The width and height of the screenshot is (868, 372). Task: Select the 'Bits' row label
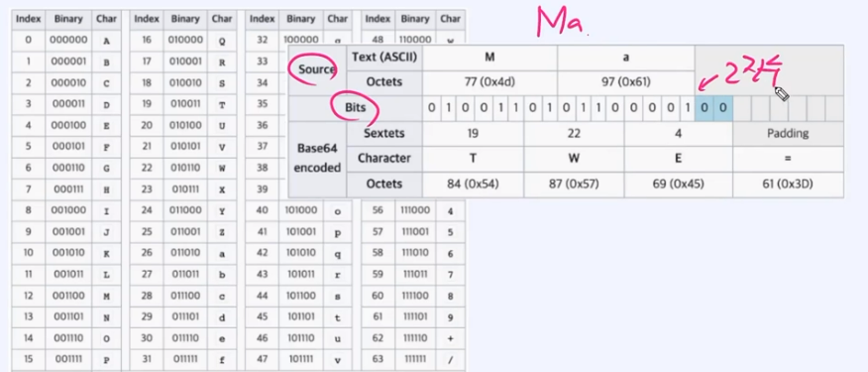[x=356, y=108]
